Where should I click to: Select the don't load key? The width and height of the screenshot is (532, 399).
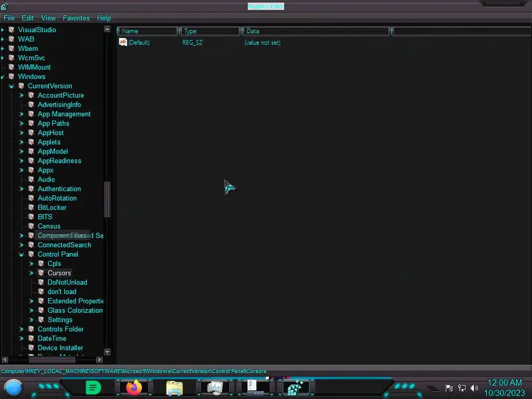coord(62,292)
